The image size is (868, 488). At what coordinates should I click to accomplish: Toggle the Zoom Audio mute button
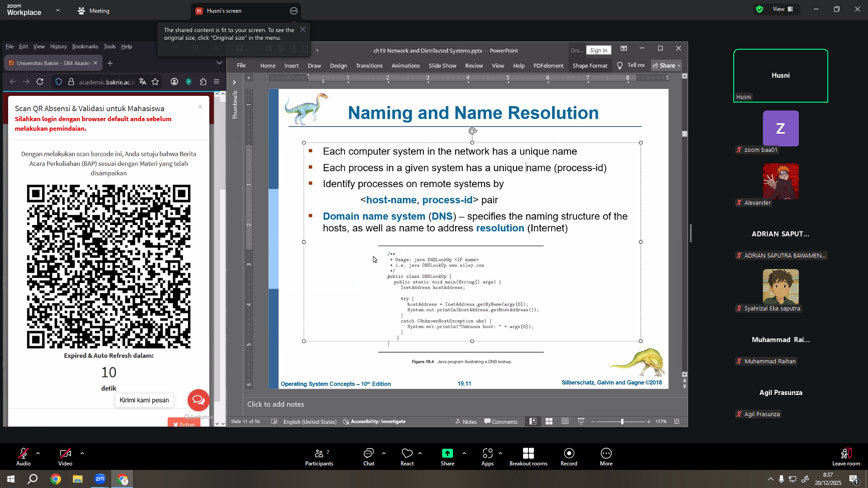coord(24,457)
